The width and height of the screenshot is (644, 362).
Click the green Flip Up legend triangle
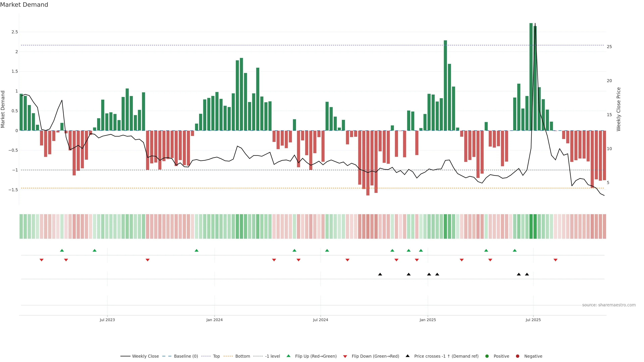(x=288, y=356)
